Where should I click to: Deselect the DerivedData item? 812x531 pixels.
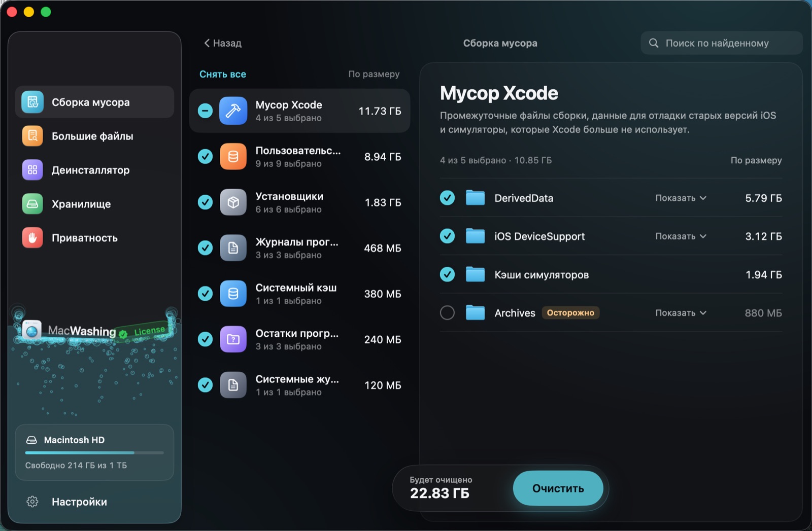point(447,198)
